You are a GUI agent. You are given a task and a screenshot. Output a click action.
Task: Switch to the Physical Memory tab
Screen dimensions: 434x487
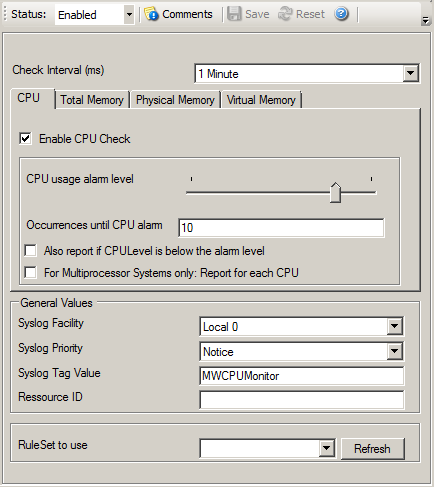(x=175, y=100)
